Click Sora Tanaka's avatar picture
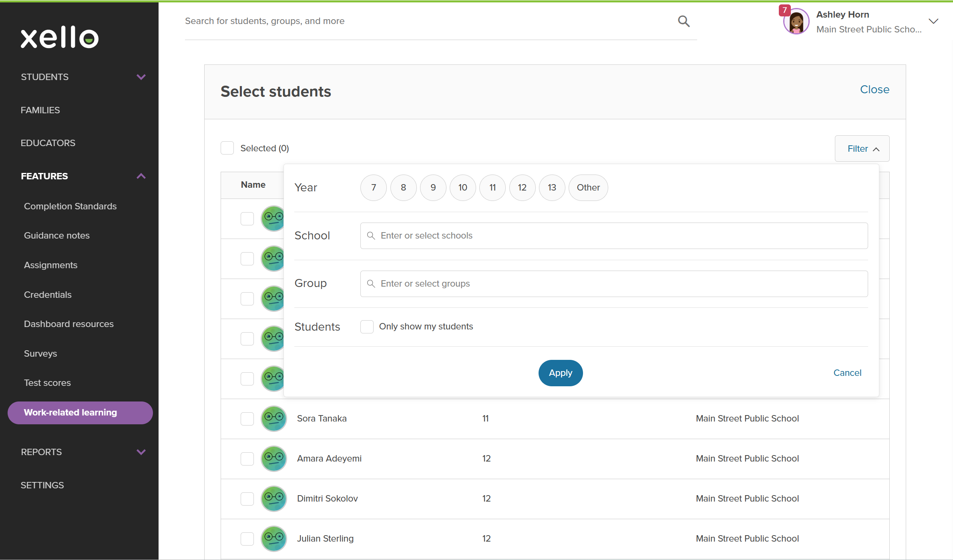The height and width of the screenshot is (560, 953). pyautogui.click(x=273, y=418)
